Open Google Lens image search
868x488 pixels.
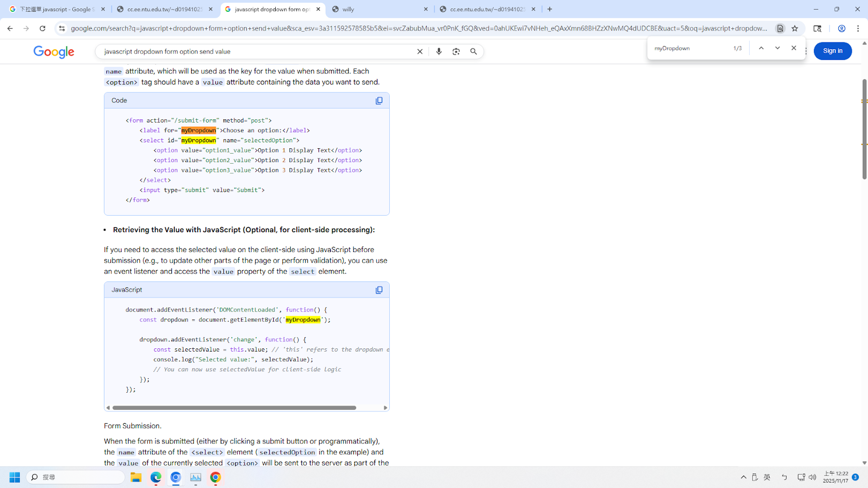(x=456, y=51)
